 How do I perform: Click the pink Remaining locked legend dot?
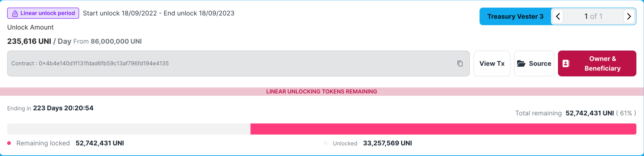pos(9,143)
